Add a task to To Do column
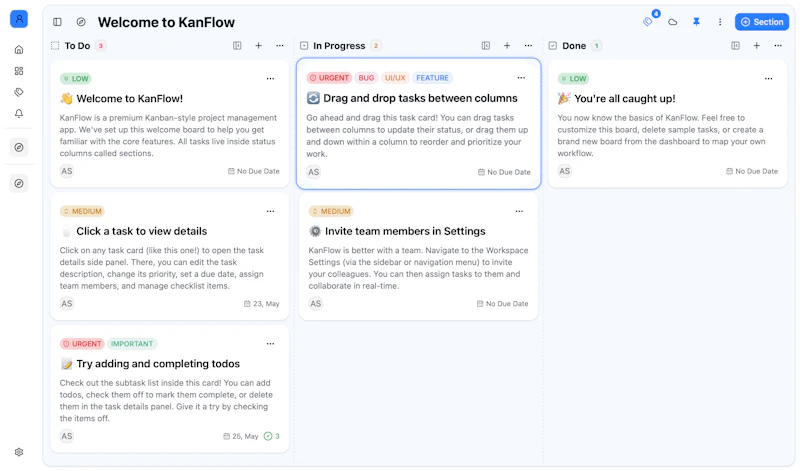This screenshot has height=471, width=800. 259,45
